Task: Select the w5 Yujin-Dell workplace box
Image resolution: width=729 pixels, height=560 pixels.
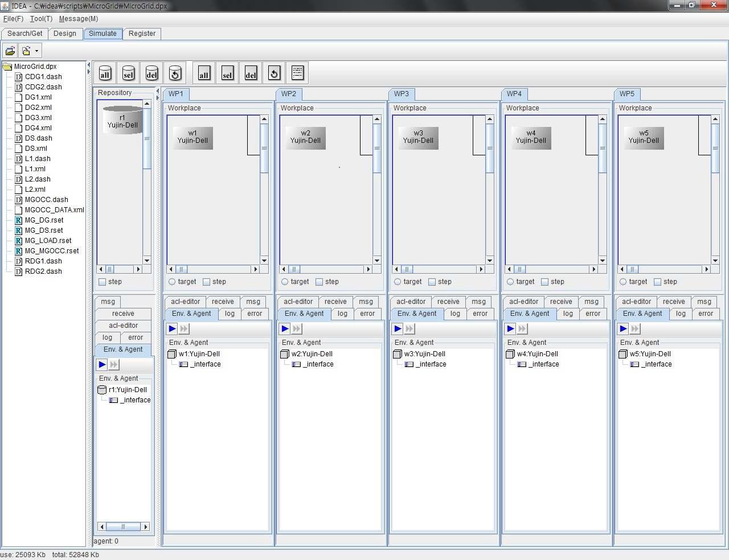Action: click(x=644, y=138)
